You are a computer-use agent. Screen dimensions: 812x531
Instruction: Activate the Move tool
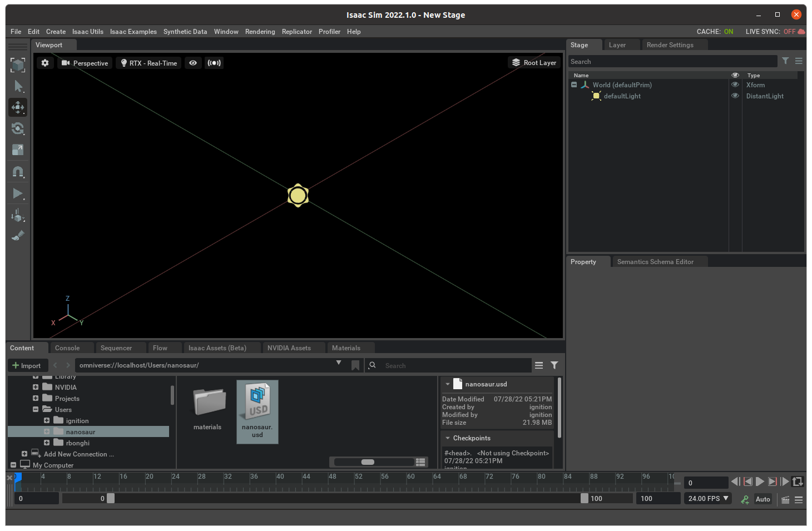pos(18,107)
